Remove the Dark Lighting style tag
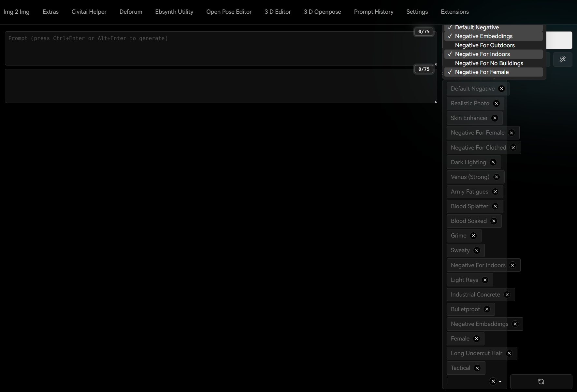The height and width of the screenshot is (392, 577). click(x=493, y=162)
